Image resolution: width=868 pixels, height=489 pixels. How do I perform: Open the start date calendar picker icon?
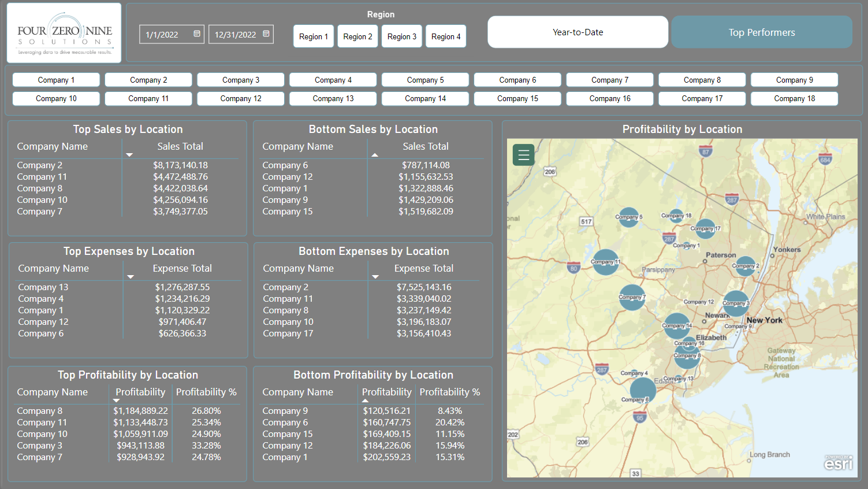197,34
